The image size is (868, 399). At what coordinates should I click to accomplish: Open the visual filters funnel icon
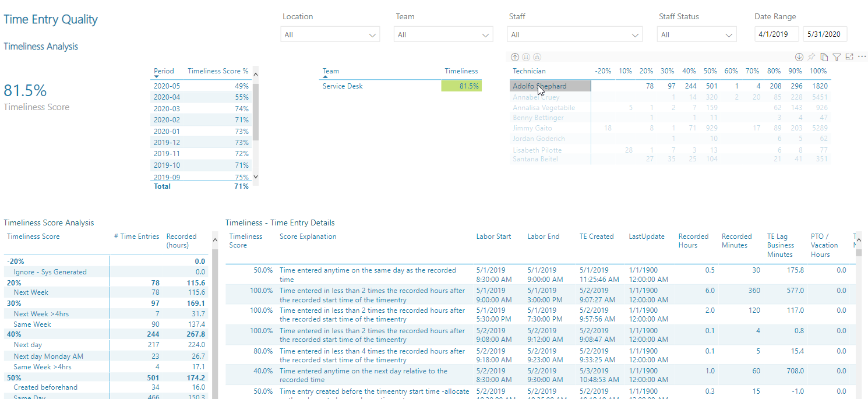click(837, 57)
